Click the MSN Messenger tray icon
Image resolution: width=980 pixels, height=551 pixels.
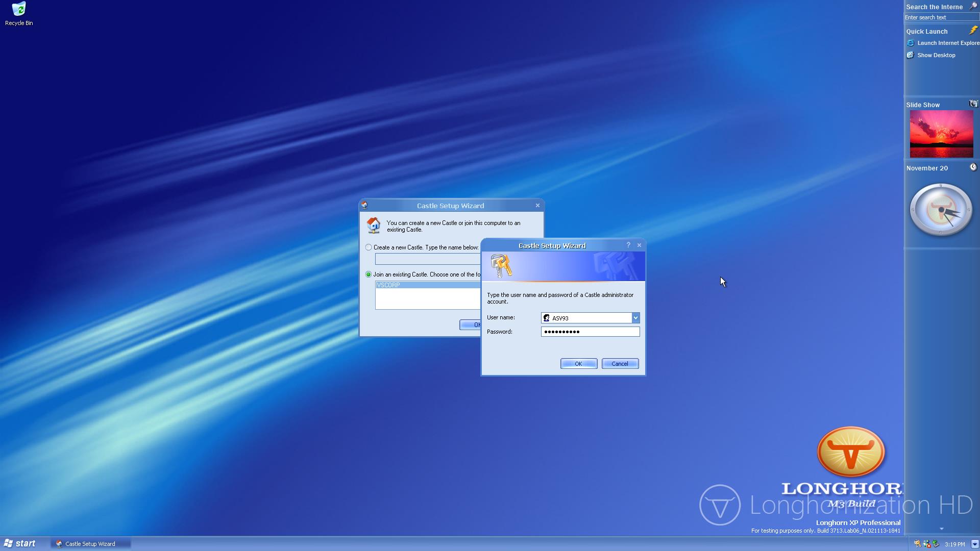coord(926,544)
